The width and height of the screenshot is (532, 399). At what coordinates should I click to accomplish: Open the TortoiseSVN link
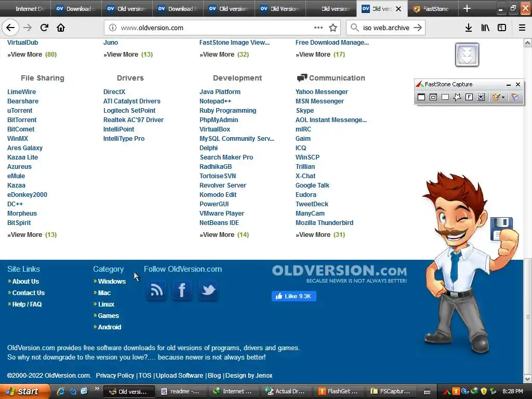[x=218, y=176]
